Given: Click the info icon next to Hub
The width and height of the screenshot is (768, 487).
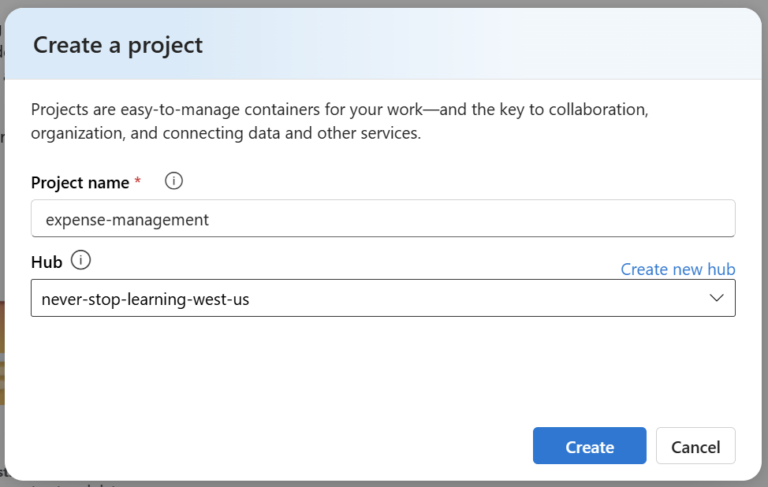Looking at the screenshot, I should click(81, 261).
